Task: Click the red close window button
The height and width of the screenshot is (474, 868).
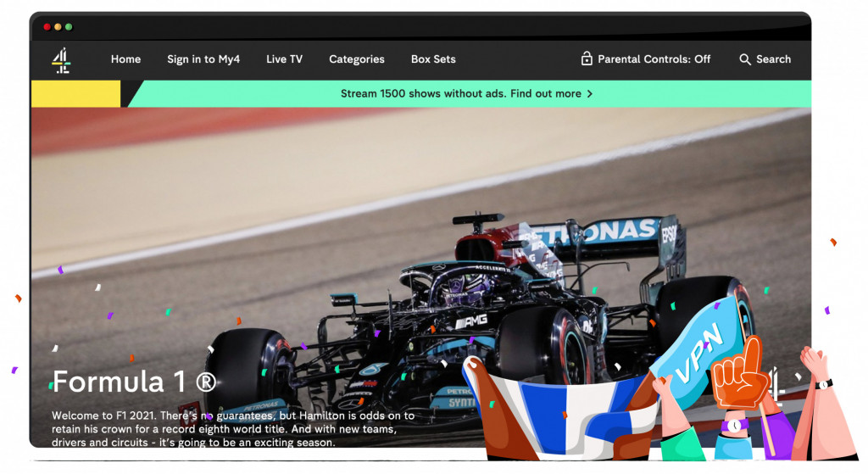Action: pos(47,26)
